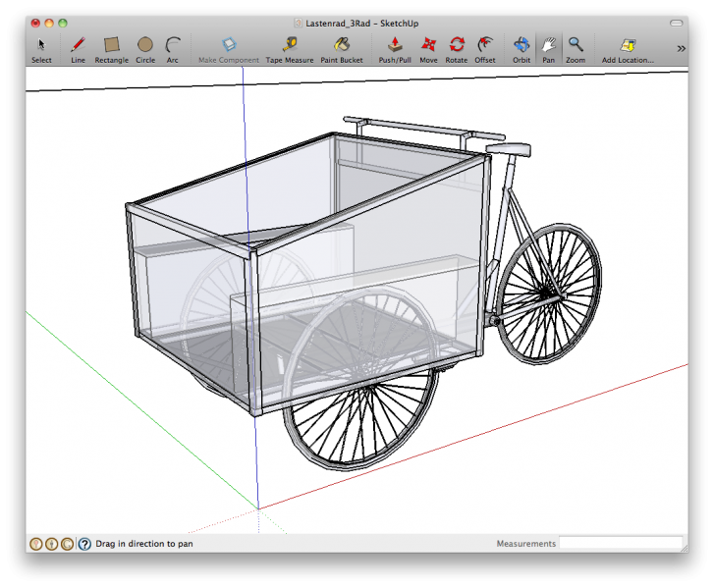The height and width of the screenshot is (588, 714).
Task: Click inside the Measurements input box
Action: pos(620,543)
